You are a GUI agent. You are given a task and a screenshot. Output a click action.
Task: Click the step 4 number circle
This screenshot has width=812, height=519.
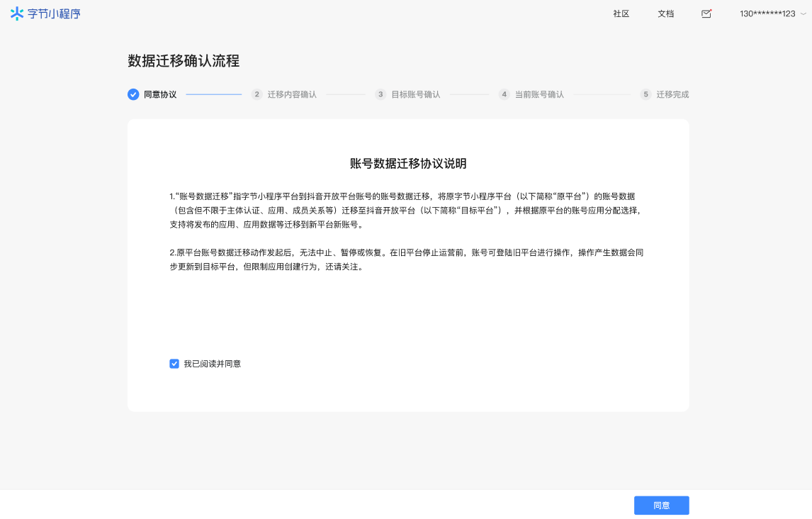504,94
